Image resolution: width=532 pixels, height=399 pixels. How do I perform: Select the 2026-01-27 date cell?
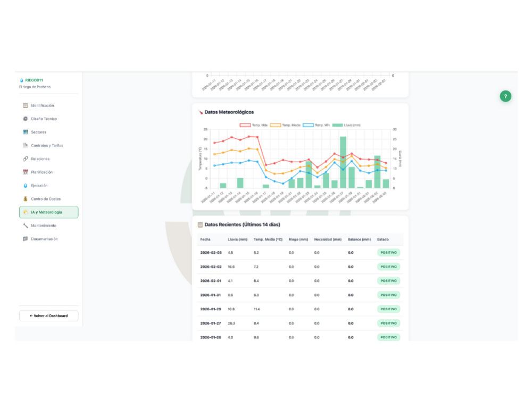pos(210,323)
